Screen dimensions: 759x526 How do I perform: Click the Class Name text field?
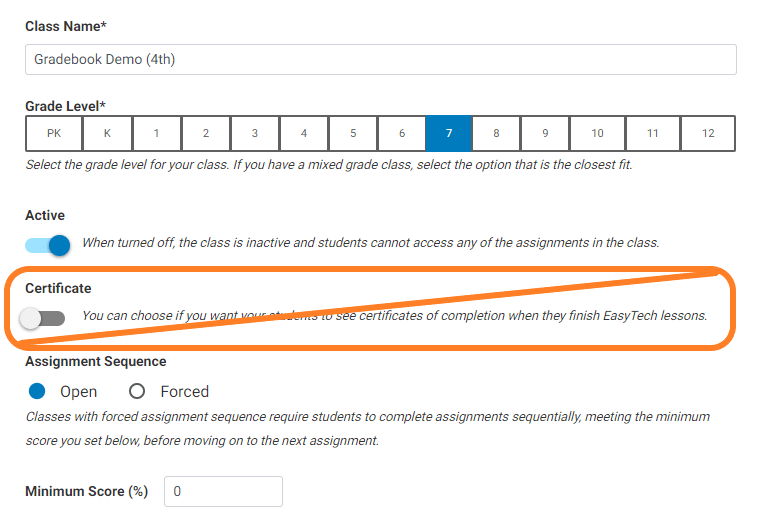380,59
